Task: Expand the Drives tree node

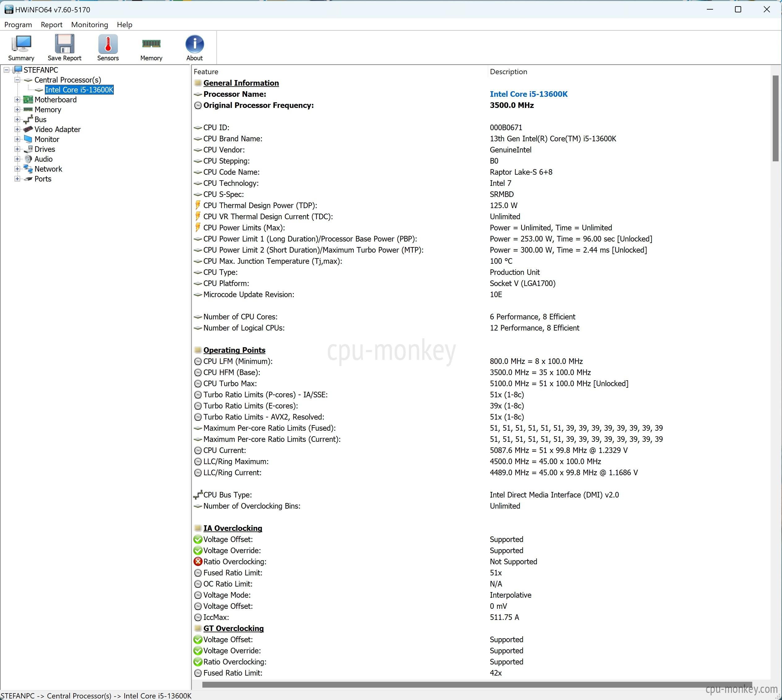Action: [17, 149]
